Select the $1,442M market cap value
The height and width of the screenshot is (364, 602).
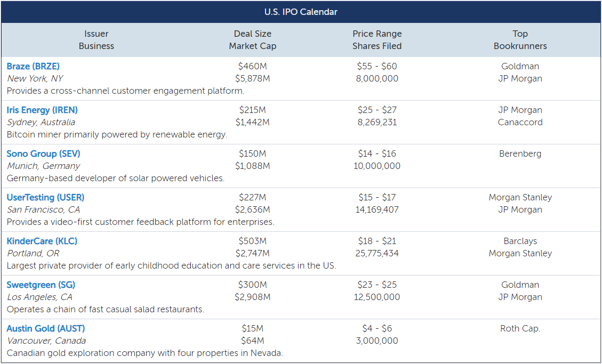coord(253,123)
